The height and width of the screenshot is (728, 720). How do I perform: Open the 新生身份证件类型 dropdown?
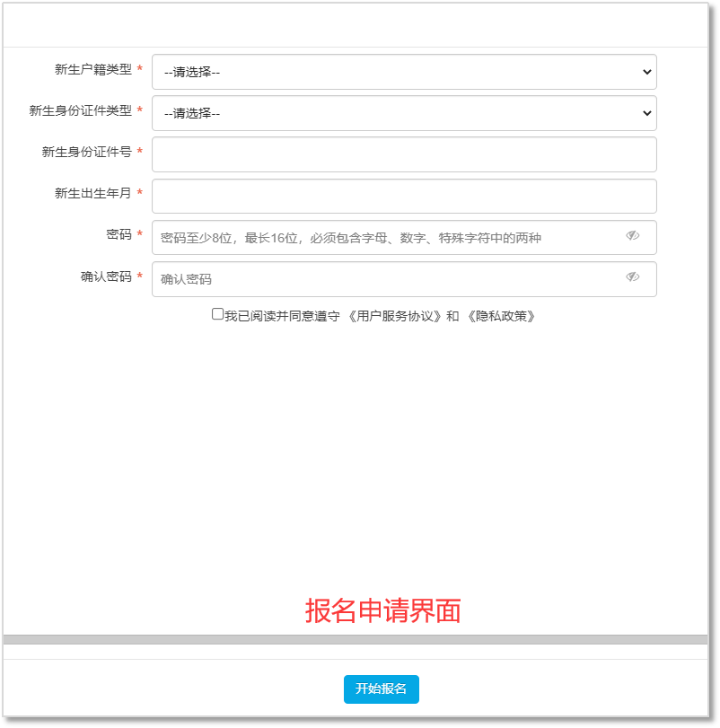[x=404, y=113]
